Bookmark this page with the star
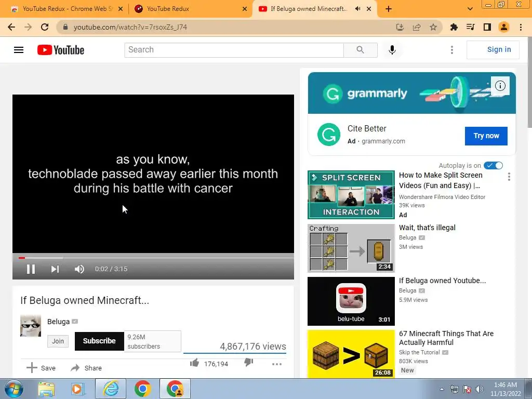 point(433,27)
